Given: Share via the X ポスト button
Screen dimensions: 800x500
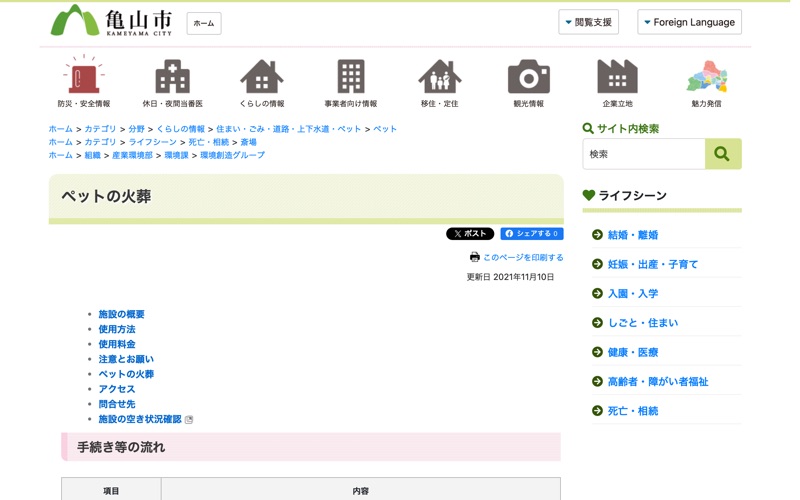Looking at the screenshot, I should point(470,234).
